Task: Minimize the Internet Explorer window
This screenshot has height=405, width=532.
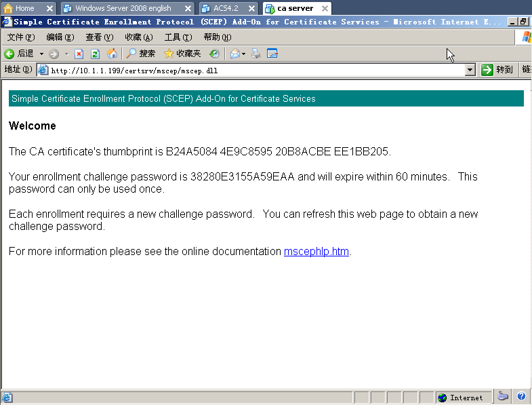Action: click(512, 22)
